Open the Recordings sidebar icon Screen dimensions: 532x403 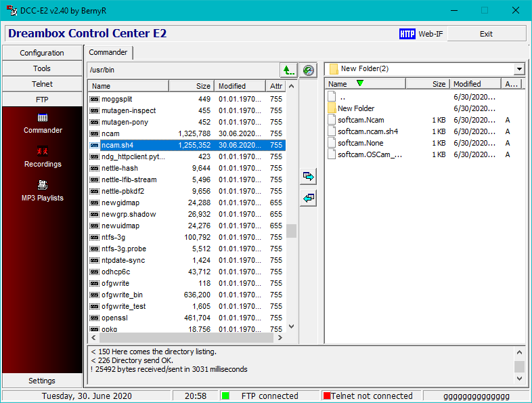43,151
